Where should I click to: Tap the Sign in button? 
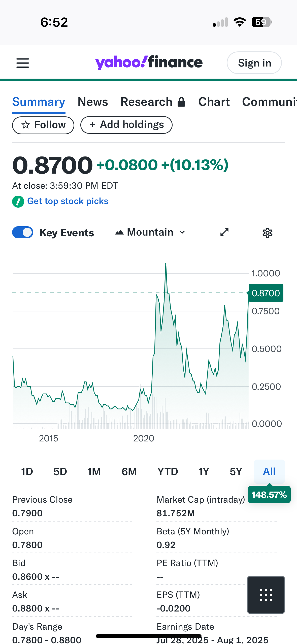[254, 63]
